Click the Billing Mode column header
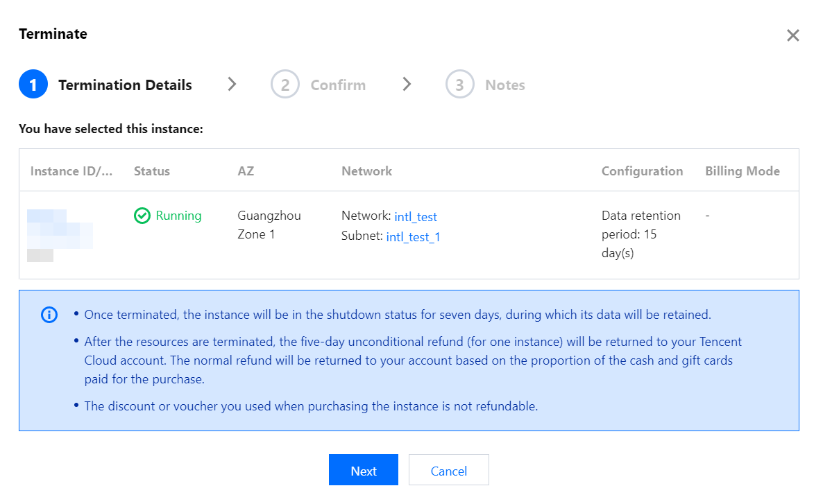The height and width of the screenshot is (504, 823). 742,171
